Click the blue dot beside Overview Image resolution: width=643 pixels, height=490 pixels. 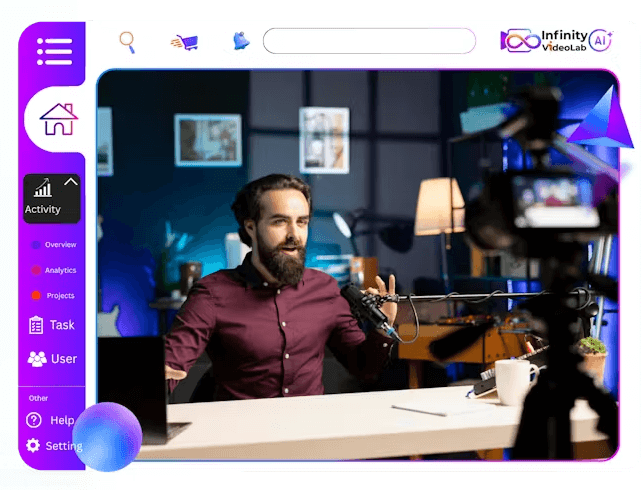pyautogui.click(x=36, y=245)
